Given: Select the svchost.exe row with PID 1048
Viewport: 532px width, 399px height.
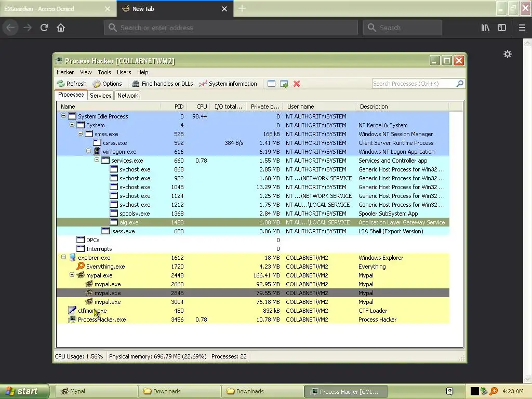Looking at the screenshot, I should pos(253,187).
